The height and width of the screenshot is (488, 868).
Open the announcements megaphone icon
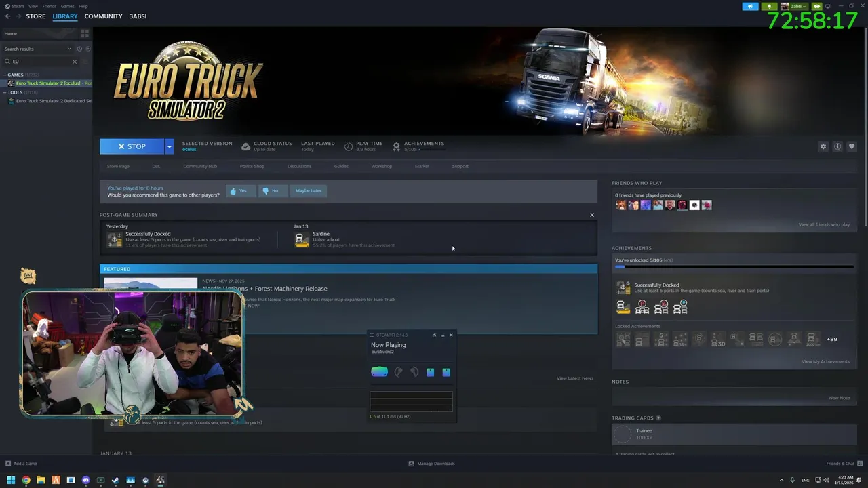tap(750, 6)
